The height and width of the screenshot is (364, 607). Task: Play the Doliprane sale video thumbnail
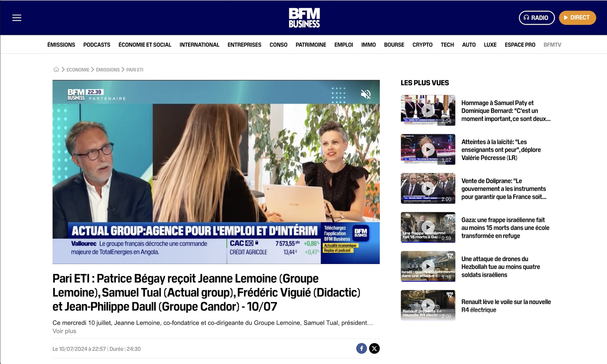pyautogui.click(x=428, y=188)
